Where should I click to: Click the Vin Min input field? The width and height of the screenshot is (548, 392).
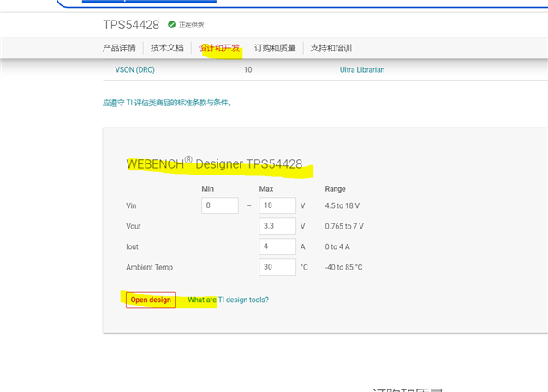220,205
